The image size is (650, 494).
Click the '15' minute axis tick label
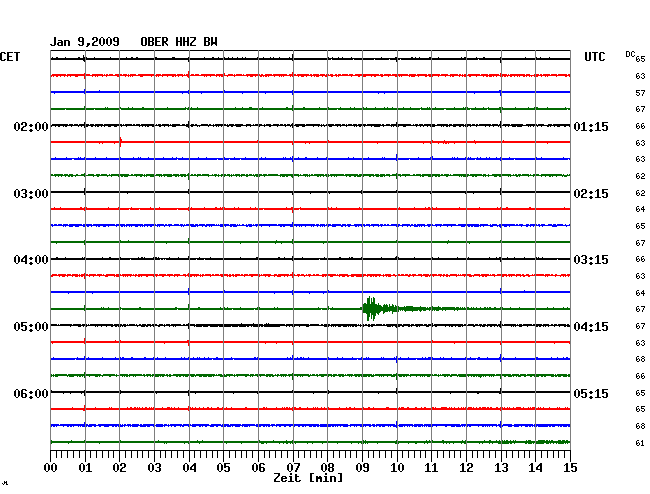coord(570,467)
